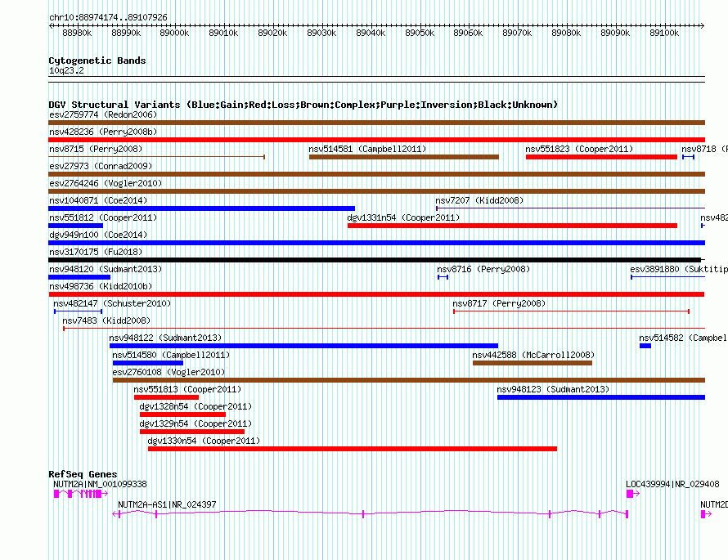This screenshot has width=728, height=560.
Task: Select the dgv1330n54 (Cooper2011) red bar
Action: pyautogui.click(x=353, y=449)
